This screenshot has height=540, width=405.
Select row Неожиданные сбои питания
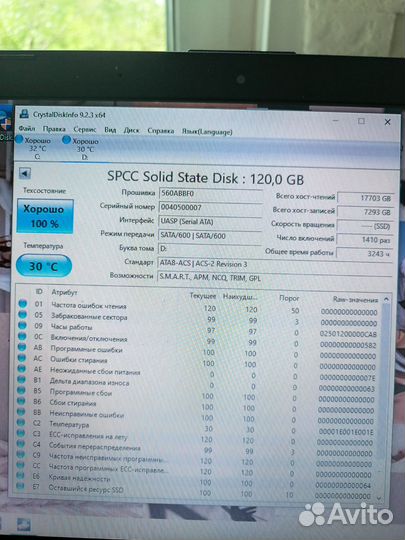tap(198, 373)
